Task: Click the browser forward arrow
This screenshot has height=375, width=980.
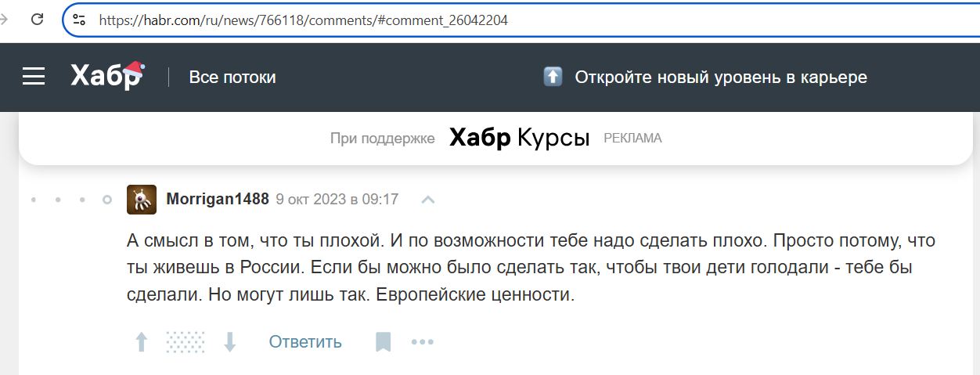Action: click(5, 20)
